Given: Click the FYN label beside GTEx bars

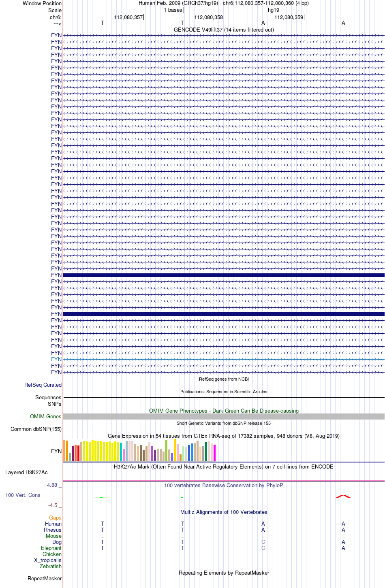Looking at the screenshot, I should tap(56, 451).
